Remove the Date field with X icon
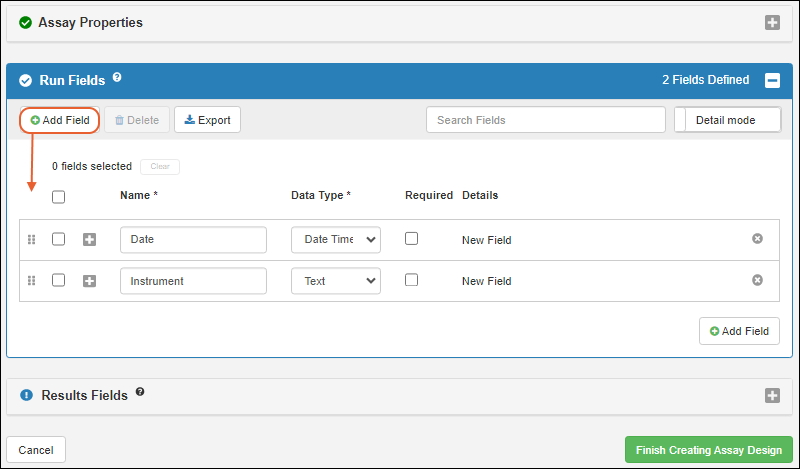The width and height of the screenshot is (800, 469). tap(757, 239)
